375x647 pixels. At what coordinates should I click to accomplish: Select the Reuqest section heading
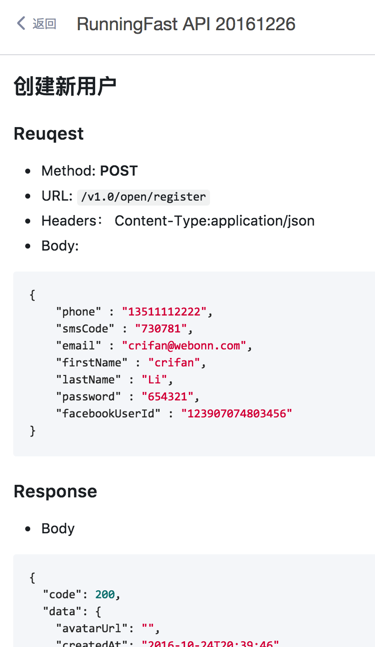click(x=49, y=134)
